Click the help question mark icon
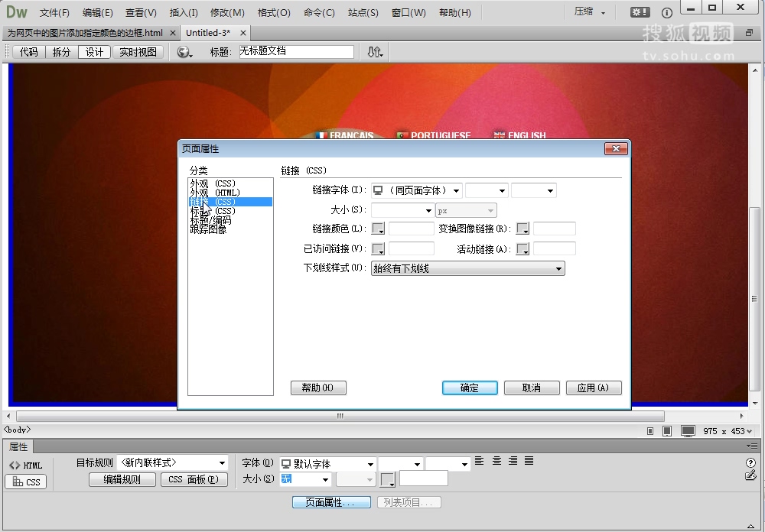Image resolution: width=765 pixels, height=532 pixels. point(750,462)
